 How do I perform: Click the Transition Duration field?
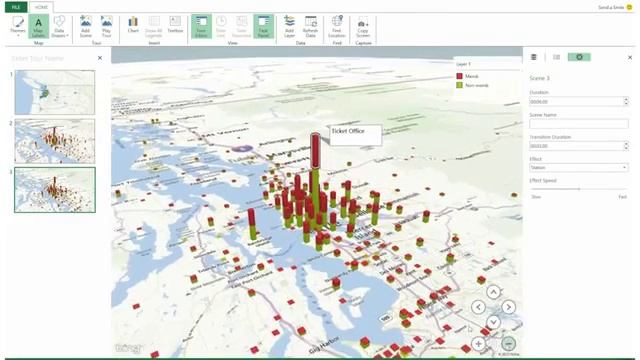click(x=576, y=146)
